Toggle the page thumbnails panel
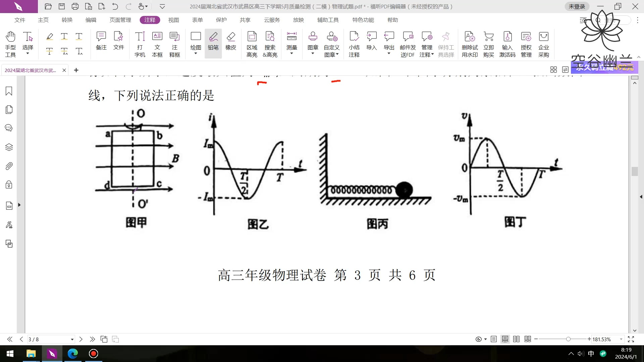The width and height of the screenshot is (644, 362). pyautogui.click(x=9, y=110)
